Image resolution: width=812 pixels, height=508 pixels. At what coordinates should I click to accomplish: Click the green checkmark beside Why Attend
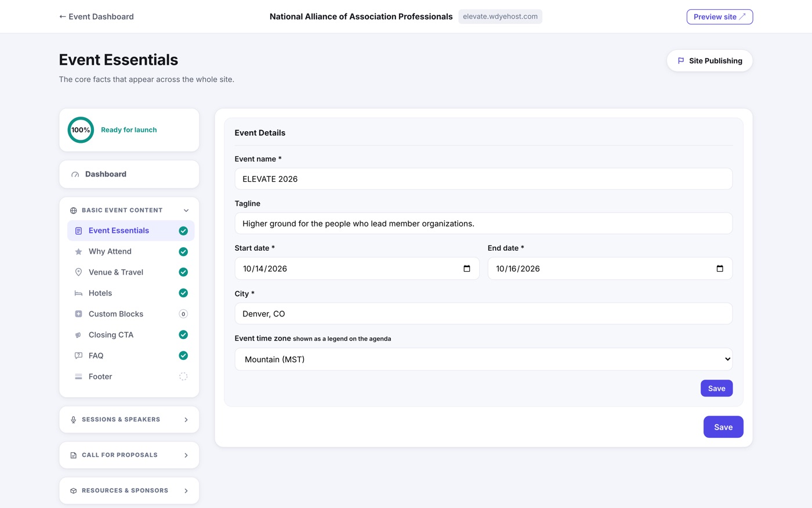tap(183, 251)
